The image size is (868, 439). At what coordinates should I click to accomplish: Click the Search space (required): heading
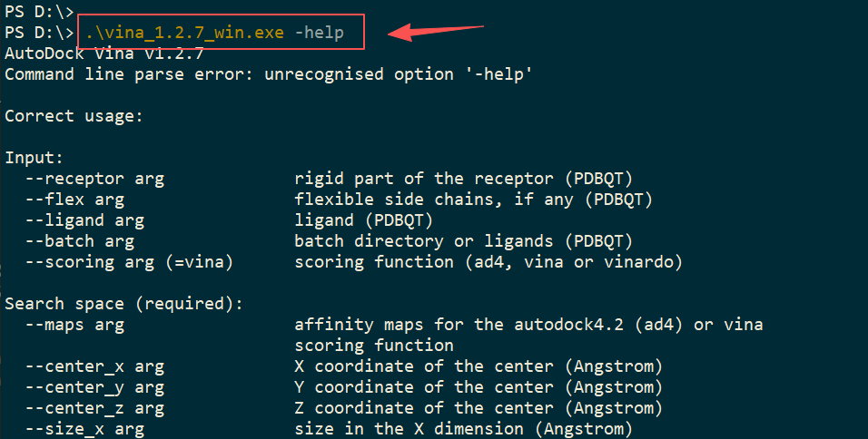point(124,304)
